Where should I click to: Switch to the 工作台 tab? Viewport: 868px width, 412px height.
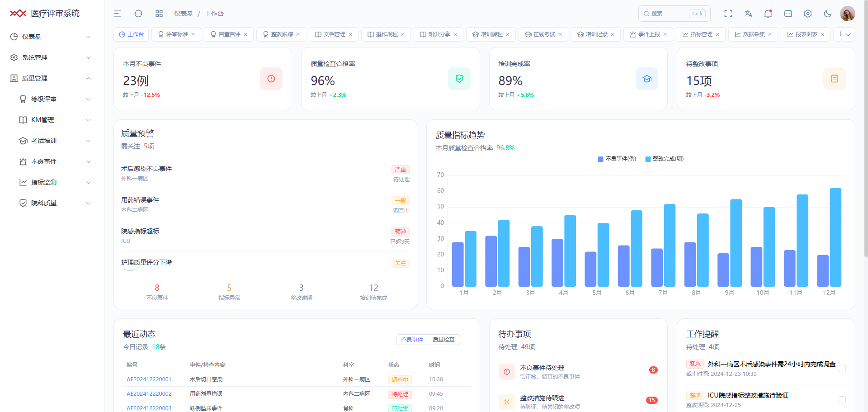tap(131, 34)
